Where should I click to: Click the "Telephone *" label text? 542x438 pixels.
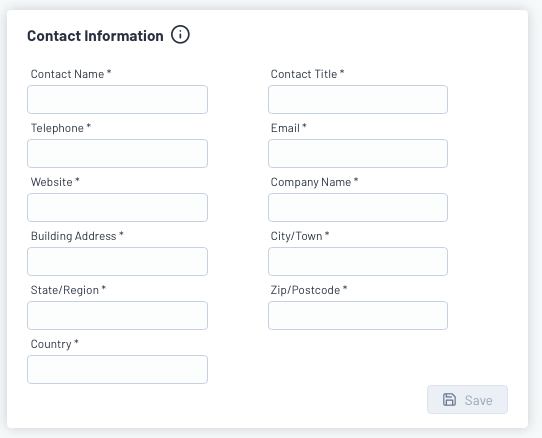point(61,128)
